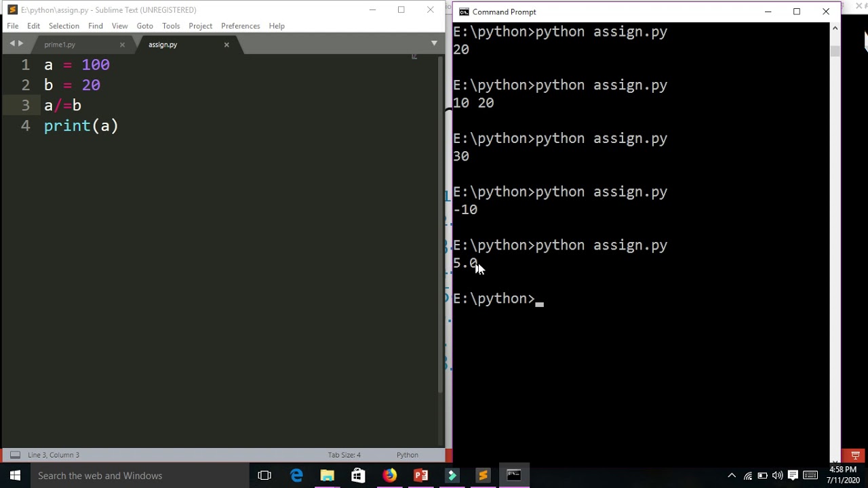Open the Tab Size: 4 selector

(x=344, y=455)
